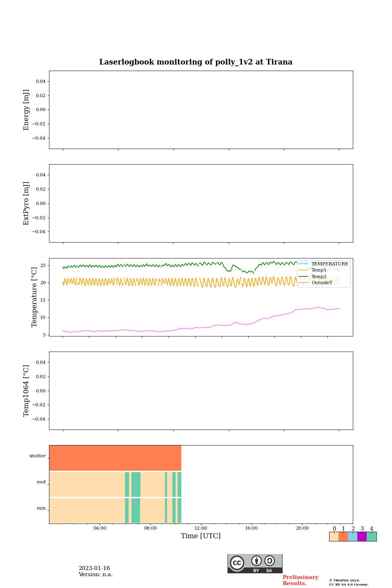Click the 20:00 time tick label
The image size is (392, 588).
(302, 528)
